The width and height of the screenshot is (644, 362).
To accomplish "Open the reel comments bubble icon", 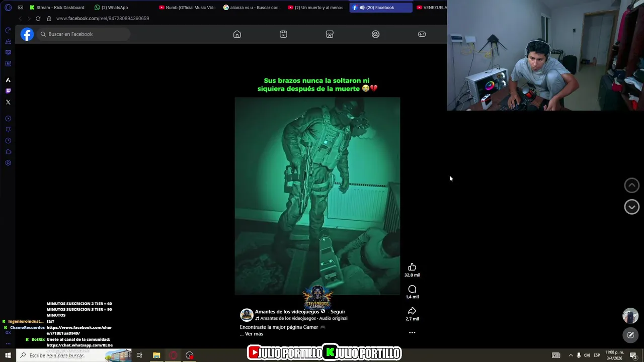I will (x=412, y=289).
